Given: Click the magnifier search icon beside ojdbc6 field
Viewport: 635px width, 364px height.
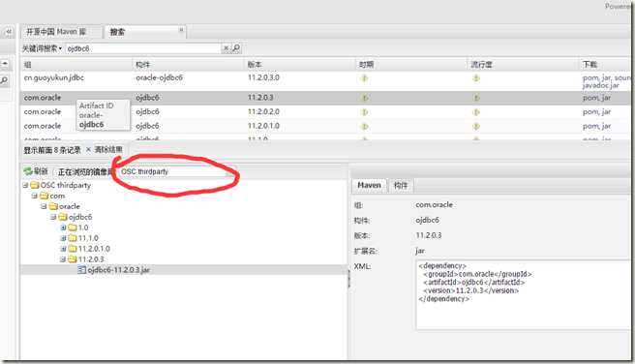Looking at the screenshot, I should pos(236,48).
